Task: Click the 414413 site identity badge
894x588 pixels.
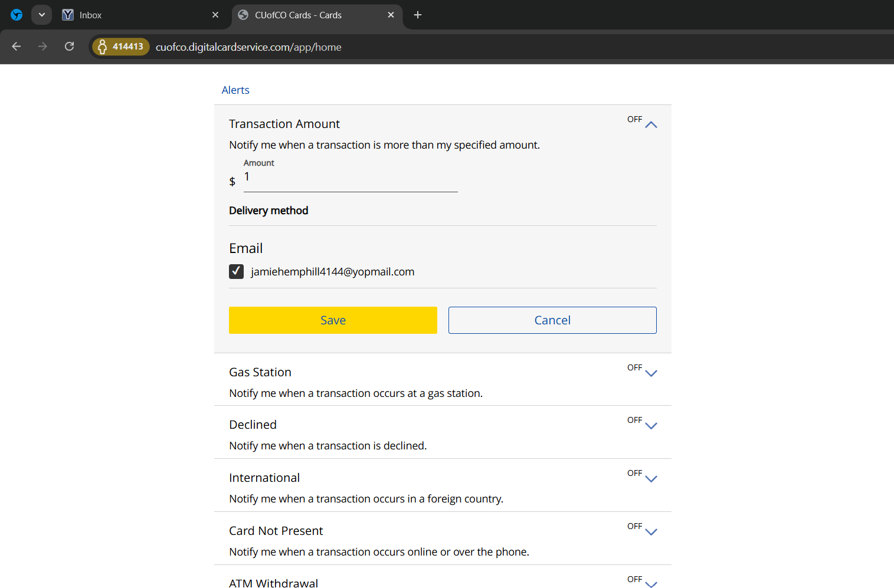Action: click(121, 47)
